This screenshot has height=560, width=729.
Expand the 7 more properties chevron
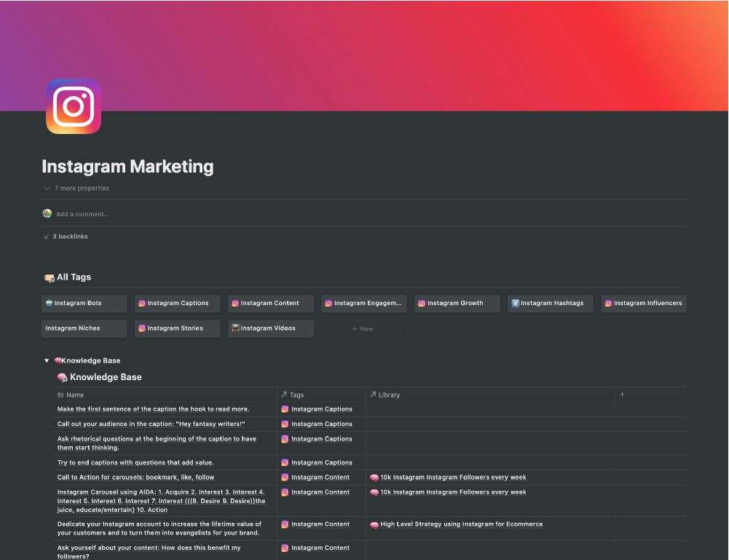(47, 188)
